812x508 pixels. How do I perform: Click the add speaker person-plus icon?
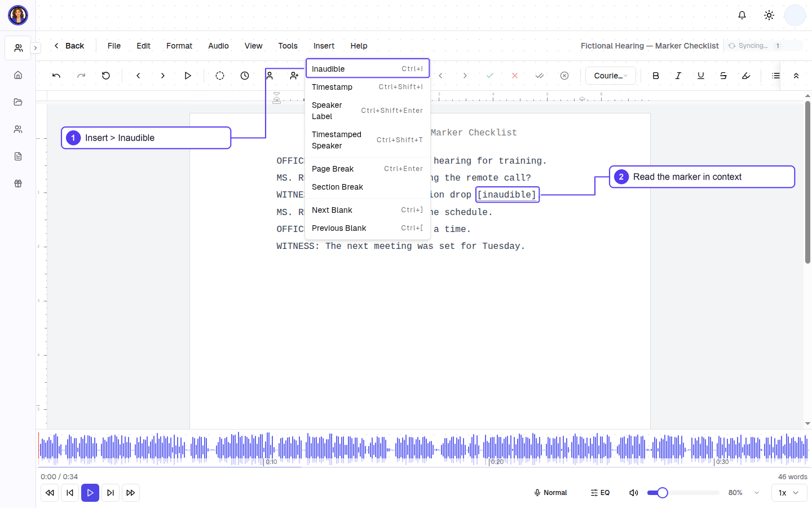(294, 76)
